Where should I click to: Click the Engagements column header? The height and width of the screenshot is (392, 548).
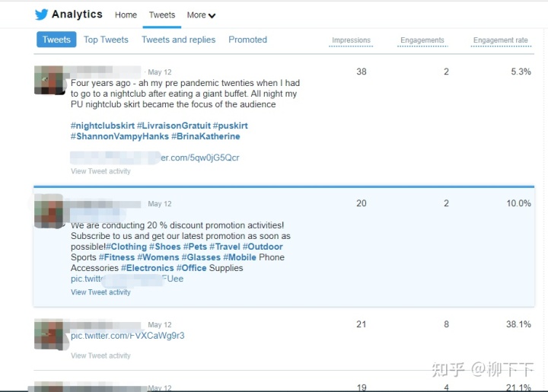422,40
